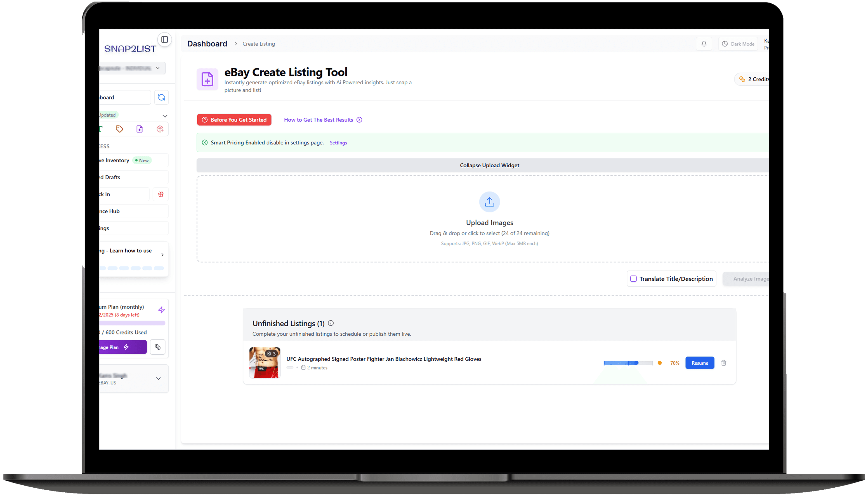This screenshot has height=496, width=868.
Task: Click the Before You Get Started button
Action: pos(234,120)
